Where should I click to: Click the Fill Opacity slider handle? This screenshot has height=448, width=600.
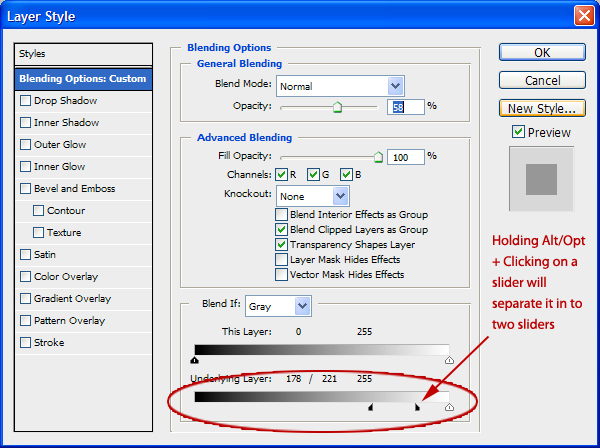pyautogui.click(x=378, y=156)
